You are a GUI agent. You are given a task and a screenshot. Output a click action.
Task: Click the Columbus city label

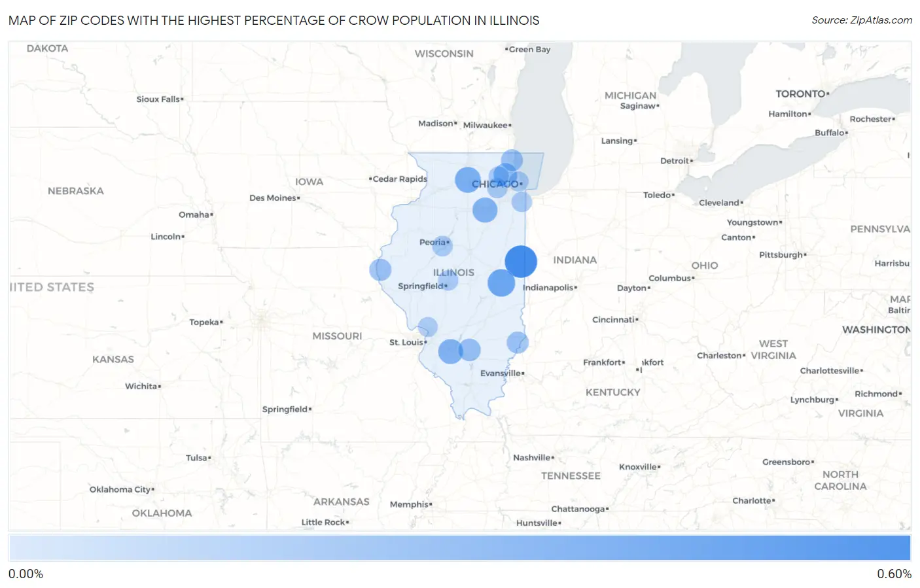[x=671, y=278]
